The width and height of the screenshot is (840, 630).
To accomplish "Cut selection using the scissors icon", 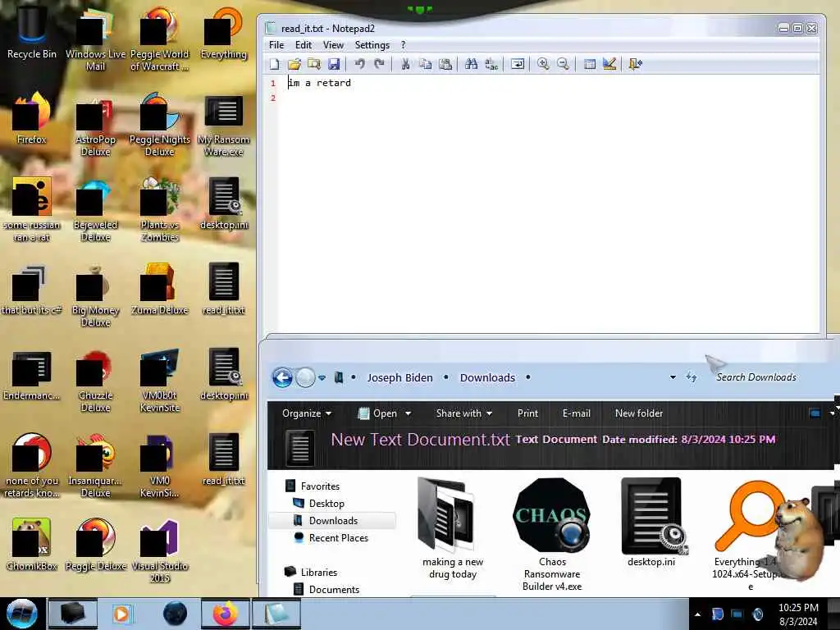I will (405, 64).
